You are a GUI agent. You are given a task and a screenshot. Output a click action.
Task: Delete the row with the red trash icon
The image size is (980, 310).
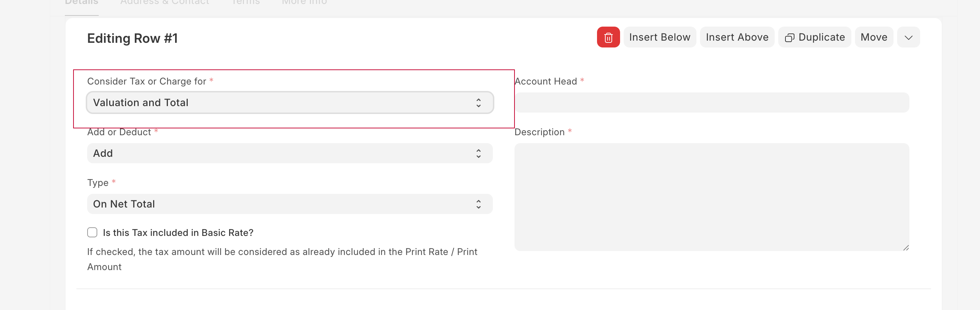608,37
